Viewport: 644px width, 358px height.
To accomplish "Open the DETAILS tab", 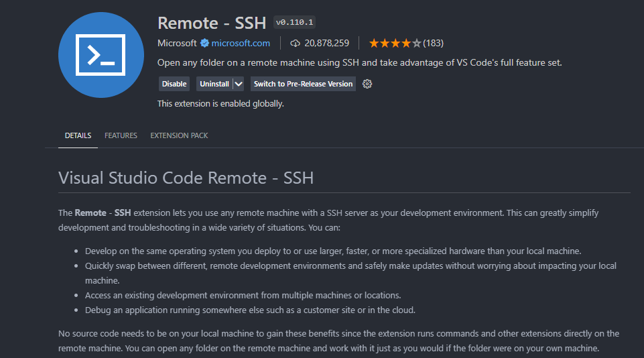I will pos(78,135).
